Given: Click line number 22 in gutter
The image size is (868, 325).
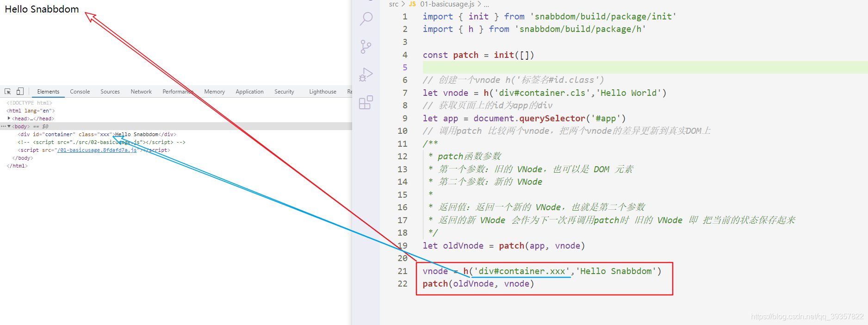Looking at the screenshot, I should [x=403, y=284].
